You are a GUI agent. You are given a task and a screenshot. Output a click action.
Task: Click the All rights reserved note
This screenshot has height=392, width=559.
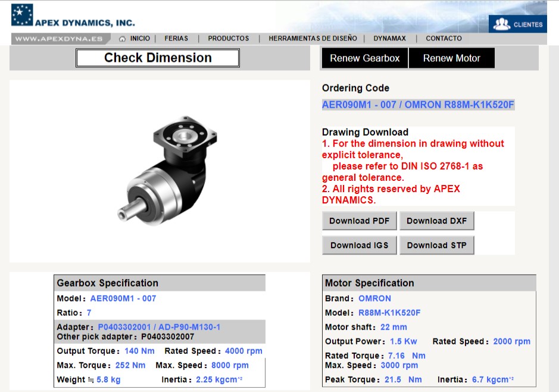[x=391, y=195]
